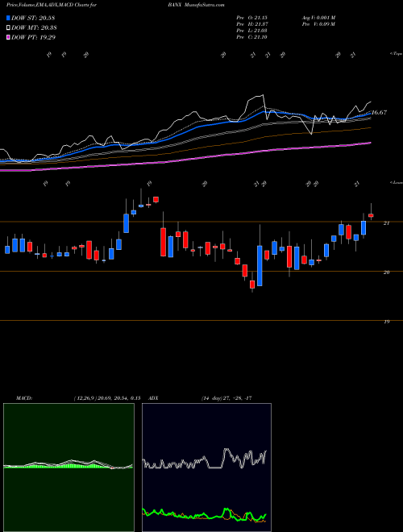The image size is (403, 532).
Task: Click the 'Pre L: 21.08' low value
Action: 252,31
